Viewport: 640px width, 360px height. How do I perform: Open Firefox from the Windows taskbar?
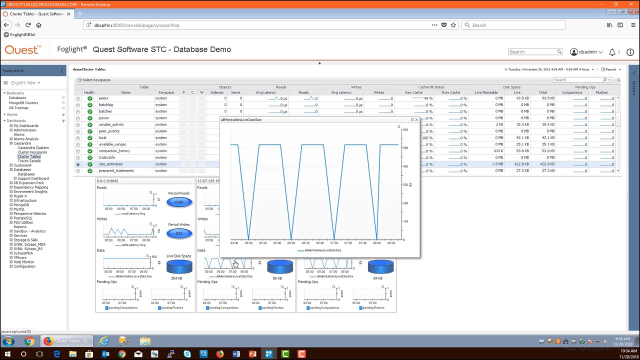tap(220, 354)
